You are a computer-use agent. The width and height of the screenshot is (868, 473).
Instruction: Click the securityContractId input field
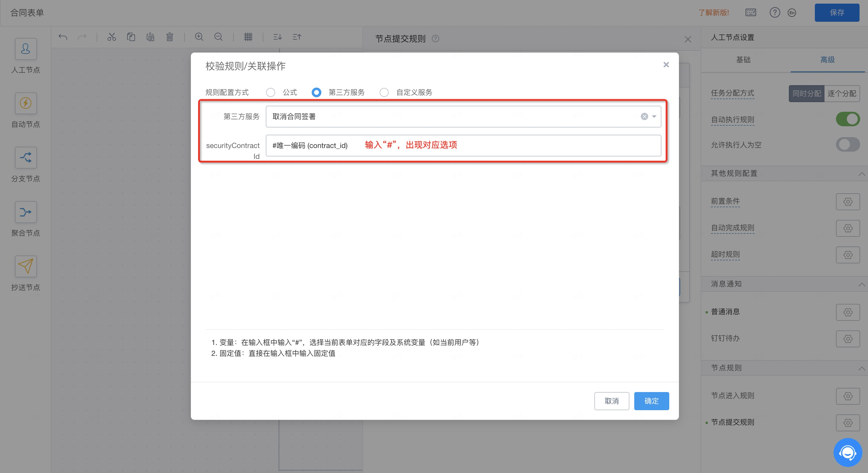pyautogui.click(x=539, y=146)
